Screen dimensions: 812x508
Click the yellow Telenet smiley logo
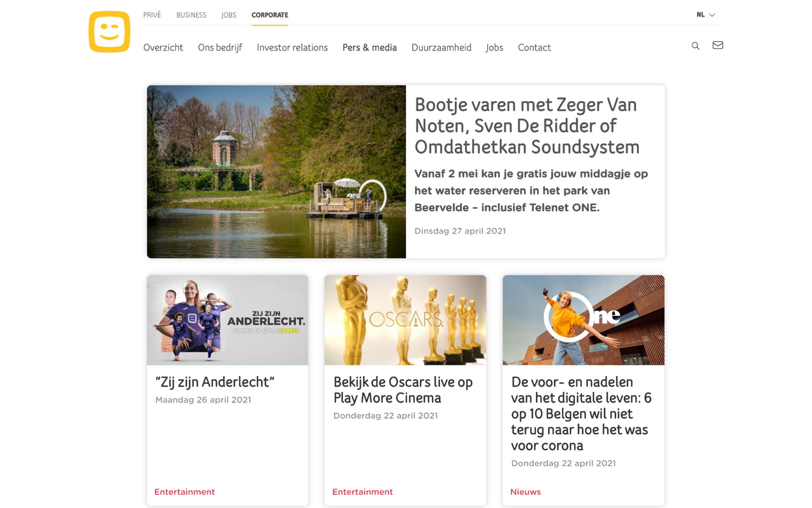109,32
